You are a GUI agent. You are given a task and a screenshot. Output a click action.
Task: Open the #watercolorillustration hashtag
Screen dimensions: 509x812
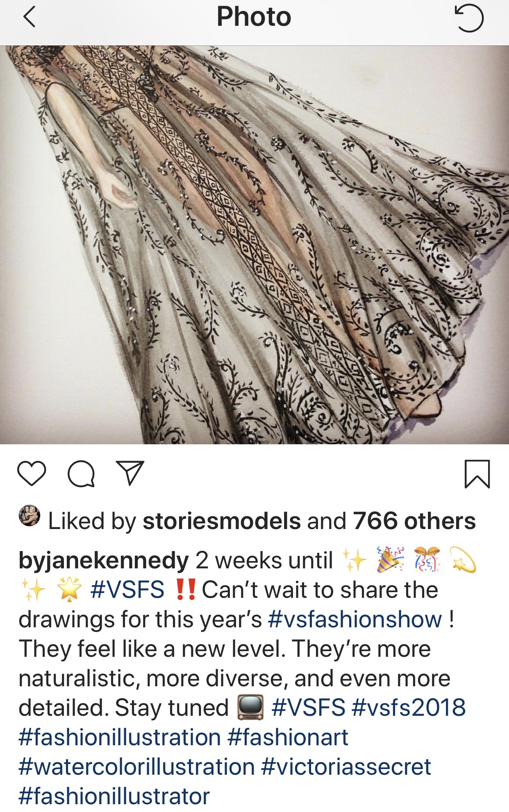pyautogui.click(x=137, y=767)
